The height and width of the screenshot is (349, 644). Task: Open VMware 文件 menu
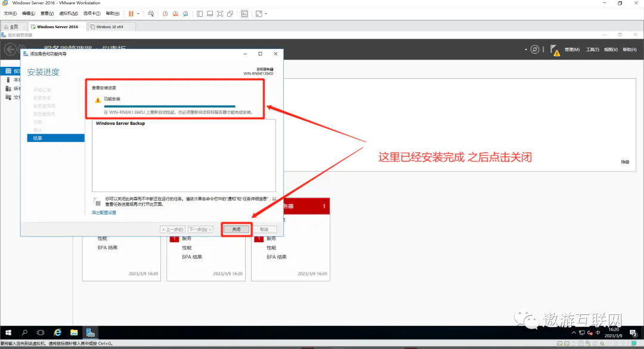tap(10, 14)
